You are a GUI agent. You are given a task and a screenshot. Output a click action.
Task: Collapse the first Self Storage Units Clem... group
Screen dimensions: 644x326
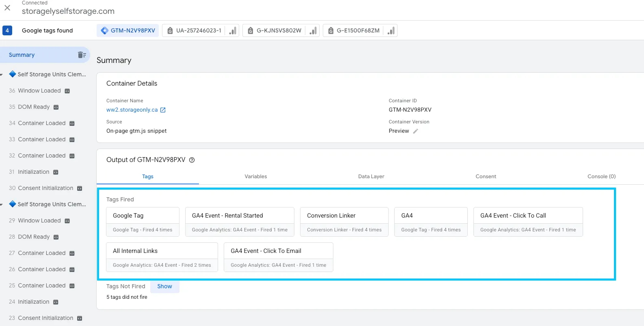[2, 75]
